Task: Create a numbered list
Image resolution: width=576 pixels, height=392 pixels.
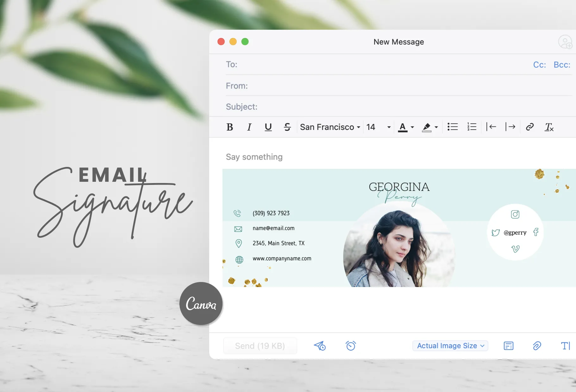Action: (x=471, y=127)
